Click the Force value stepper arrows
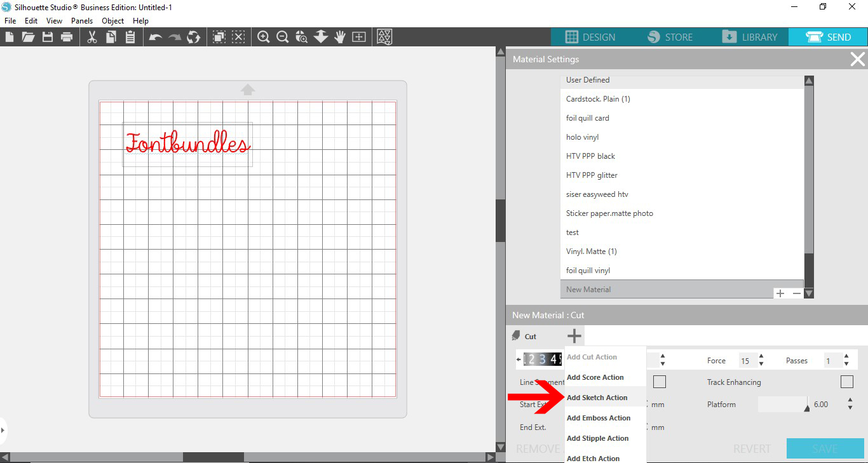The height and width of the screenshot is (463, 868). [761, 360]
